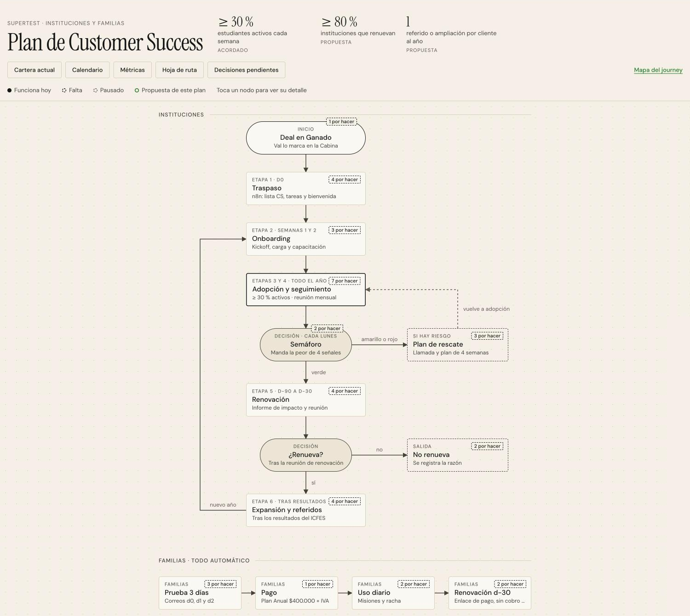Viewport: 690px width, 616px height.
Task: Open the Semáforo decision node
Action: click(306, 345)
